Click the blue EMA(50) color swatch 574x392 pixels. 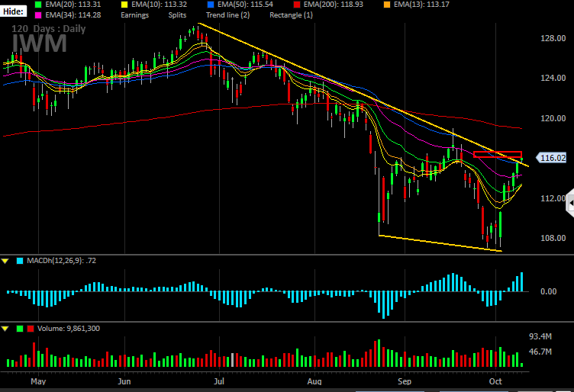pos(211,5)
